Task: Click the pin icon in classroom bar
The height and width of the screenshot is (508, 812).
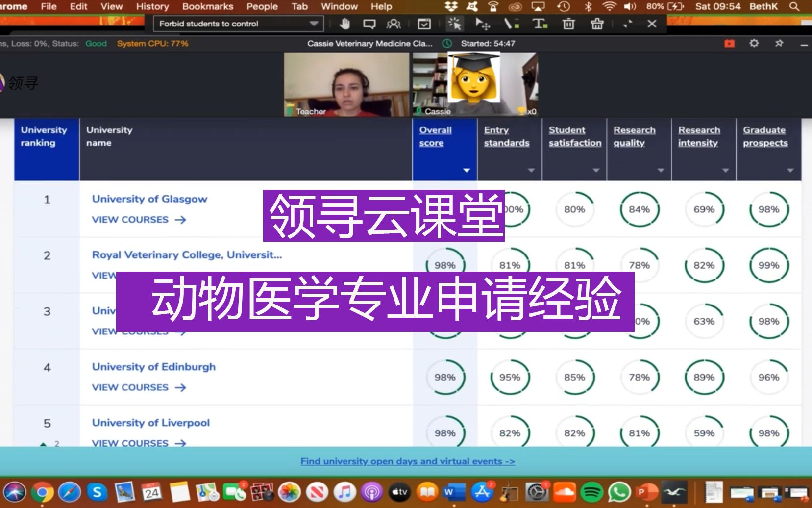Action: 779,43
